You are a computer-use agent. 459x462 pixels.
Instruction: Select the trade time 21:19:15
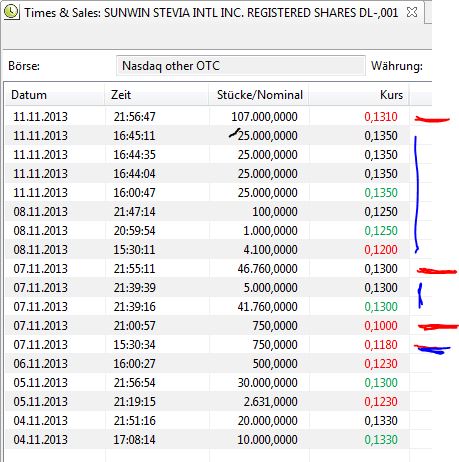pos(134,402)
